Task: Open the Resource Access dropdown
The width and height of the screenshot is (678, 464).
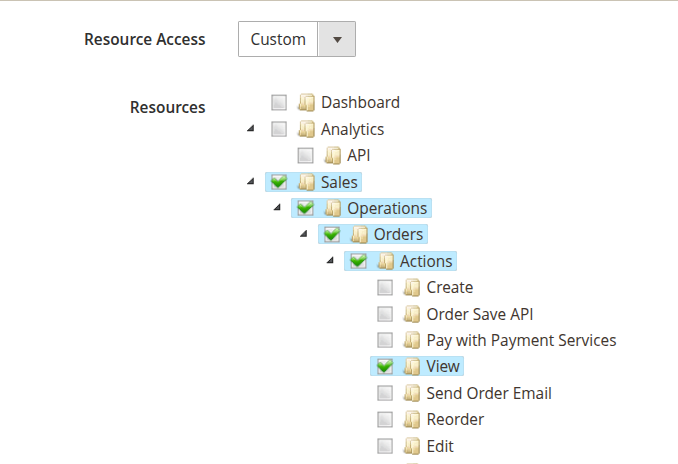Action: coord(297,40)
